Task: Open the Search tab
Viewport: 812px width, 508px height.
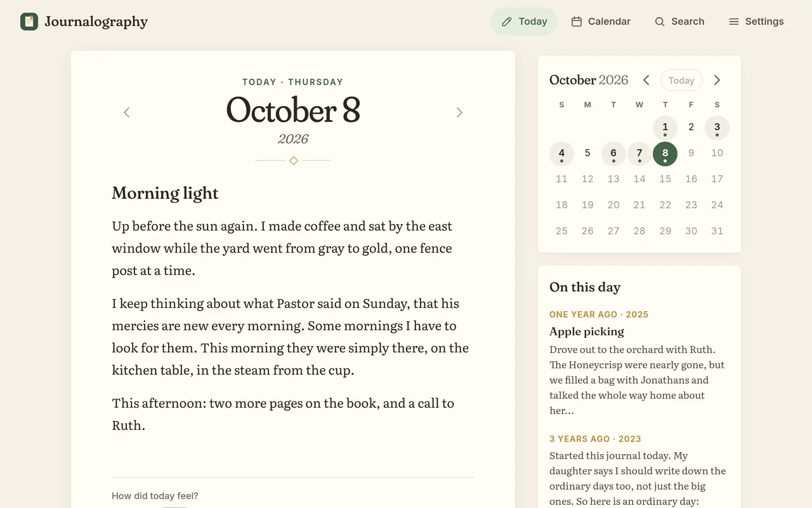Action: [679, 22]
